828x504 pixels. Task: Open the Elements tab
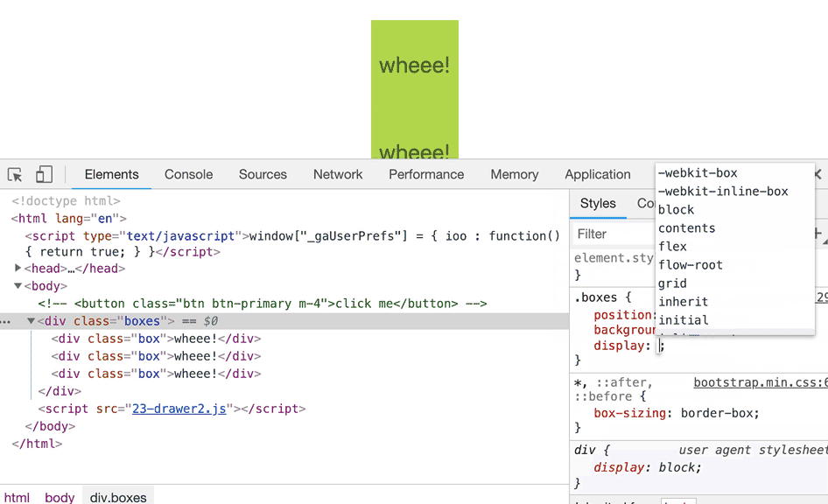(111, 175)
